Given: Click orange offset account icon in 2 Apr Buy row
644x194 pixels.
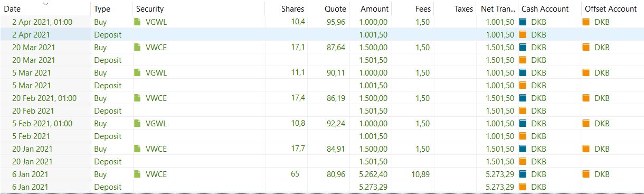Looking at the screenshot, I should tap(586, 22).
